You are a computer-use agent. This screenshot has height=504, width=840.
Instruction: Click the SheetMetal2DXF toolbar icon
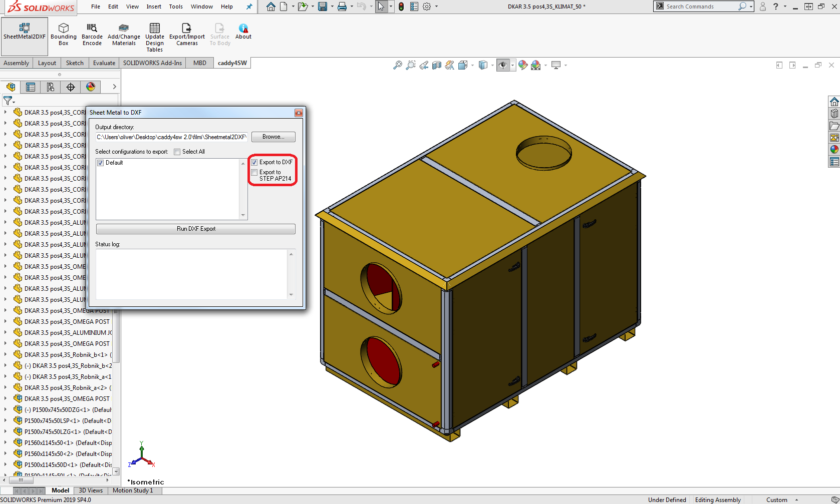click(24, 32)
